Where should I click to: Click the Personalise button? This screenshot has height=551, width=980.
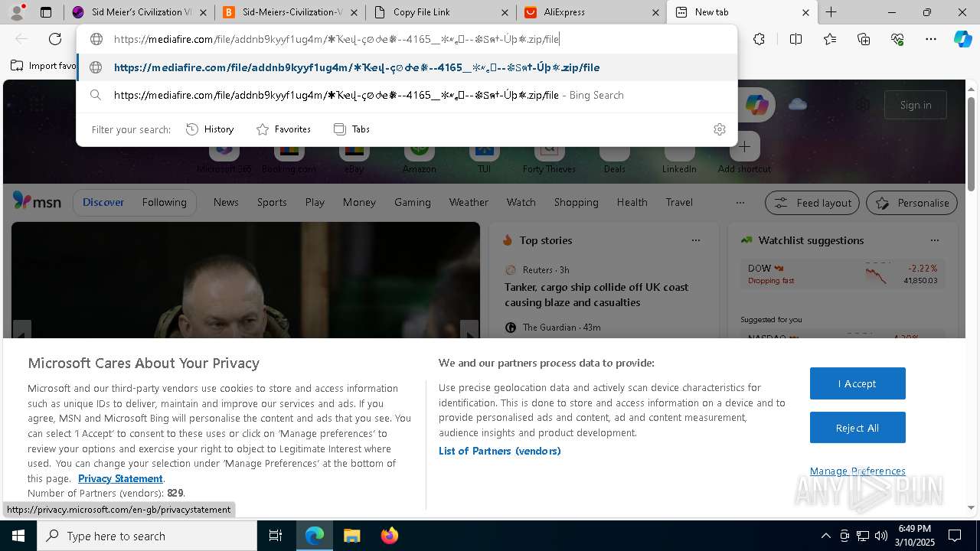(912, 203)
